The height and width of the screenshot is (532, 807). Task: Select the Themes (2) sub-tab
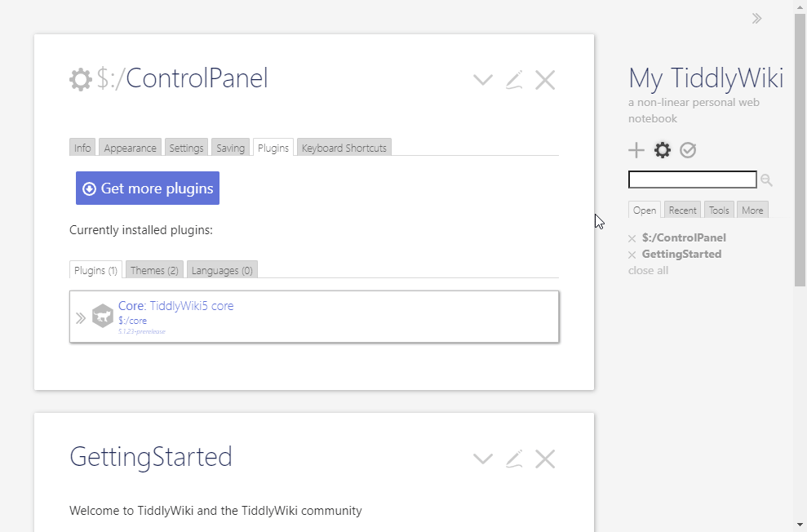tap(154, 270)
